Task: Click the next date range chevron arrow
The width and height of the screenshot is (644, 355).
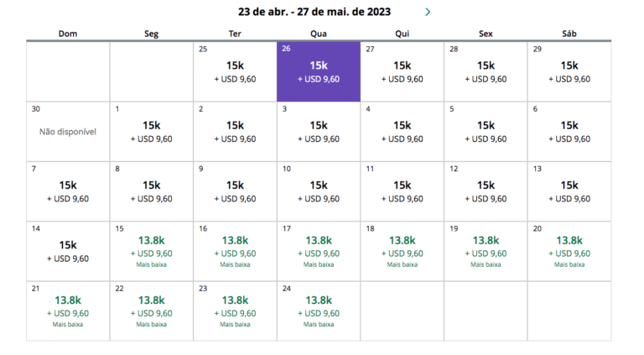Action: [x=428, y=12]
